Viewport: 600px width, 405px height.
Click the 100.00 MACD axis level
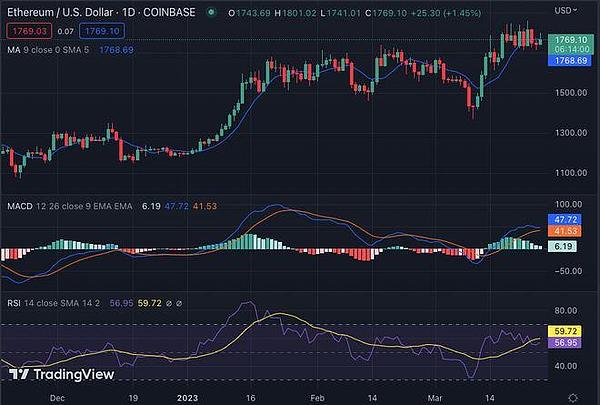pyautogui.click(x=568, y=204)
